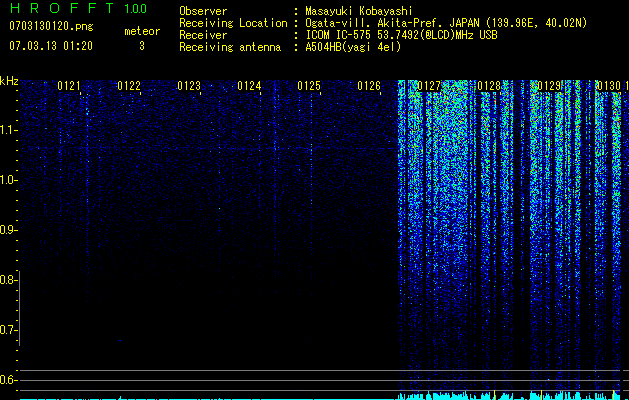
Task: Select the filename 0703130120.png
Action: (x=51, y=26)
